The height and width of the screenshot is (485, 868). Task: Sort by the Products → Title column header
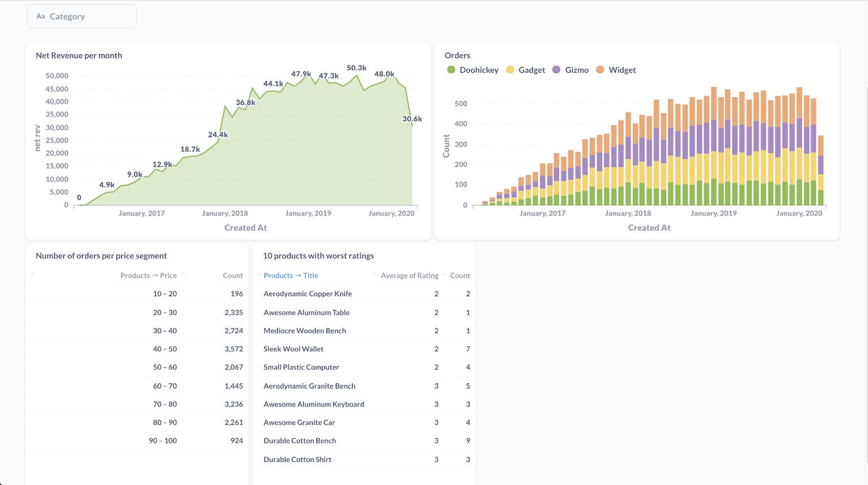click(291, 276)
